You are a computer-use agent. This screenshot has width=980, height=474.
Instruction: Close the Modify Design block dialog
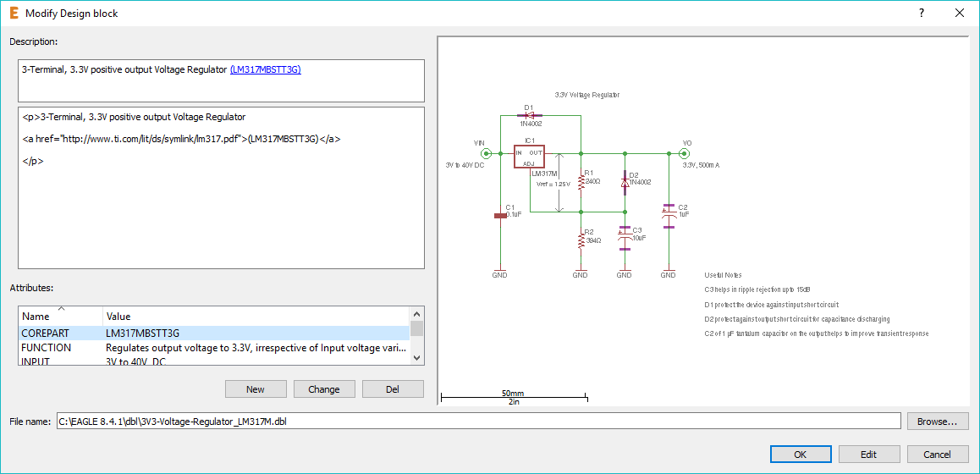coord(960,14)
